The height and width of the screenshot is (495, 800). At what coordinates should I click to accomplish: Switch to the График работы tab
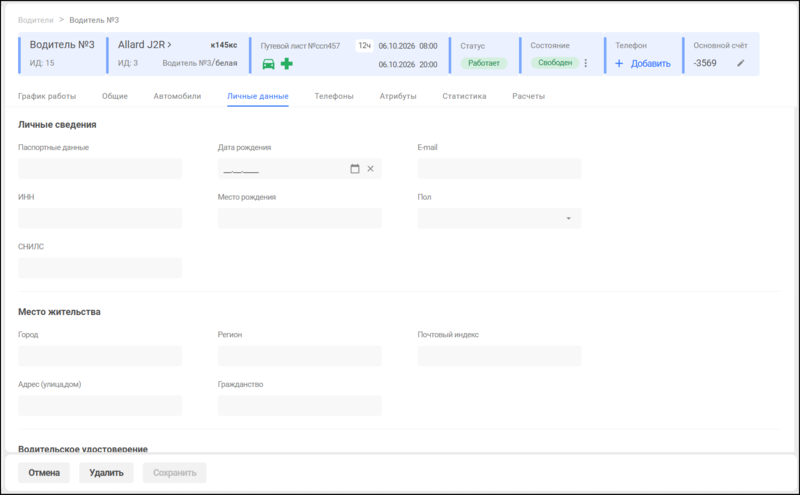[47, 96]
